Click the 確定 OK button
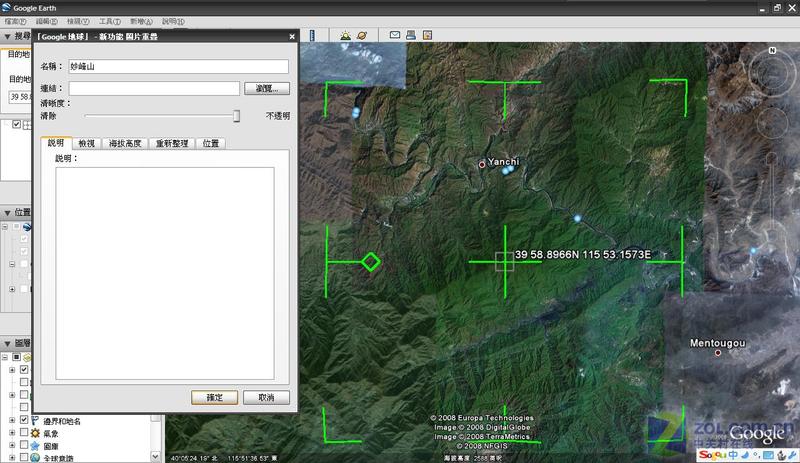The image size is (800, 463). click(x=214, y=398)
